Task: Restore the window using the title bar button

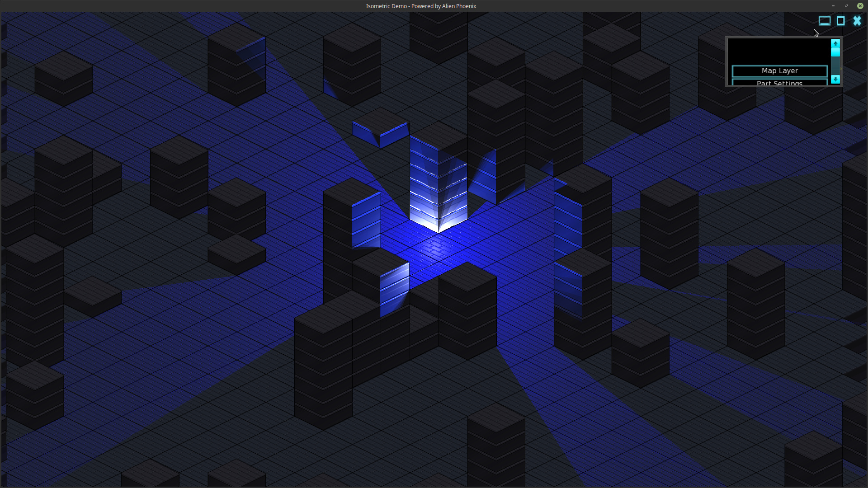Action: coord(846,6)
